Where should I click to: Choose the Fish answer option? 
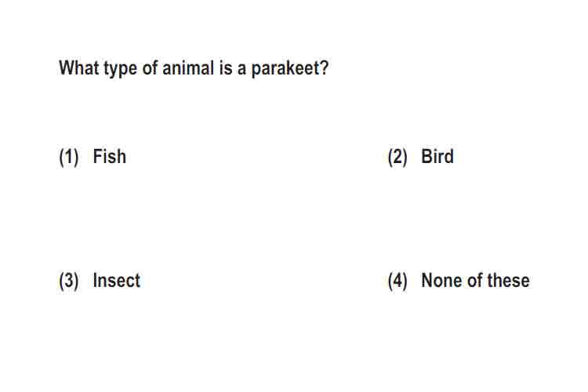tap(109, 157)
